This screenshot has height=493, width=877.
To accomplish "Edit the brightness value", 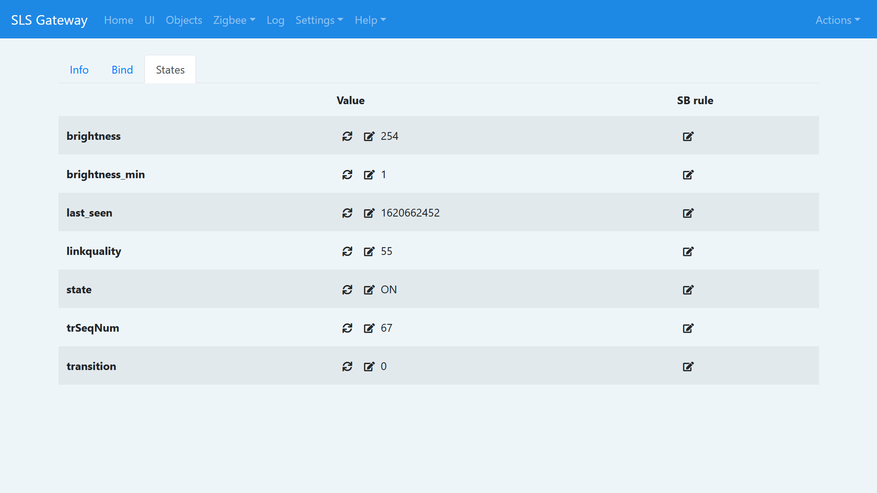I will point(369,136).
